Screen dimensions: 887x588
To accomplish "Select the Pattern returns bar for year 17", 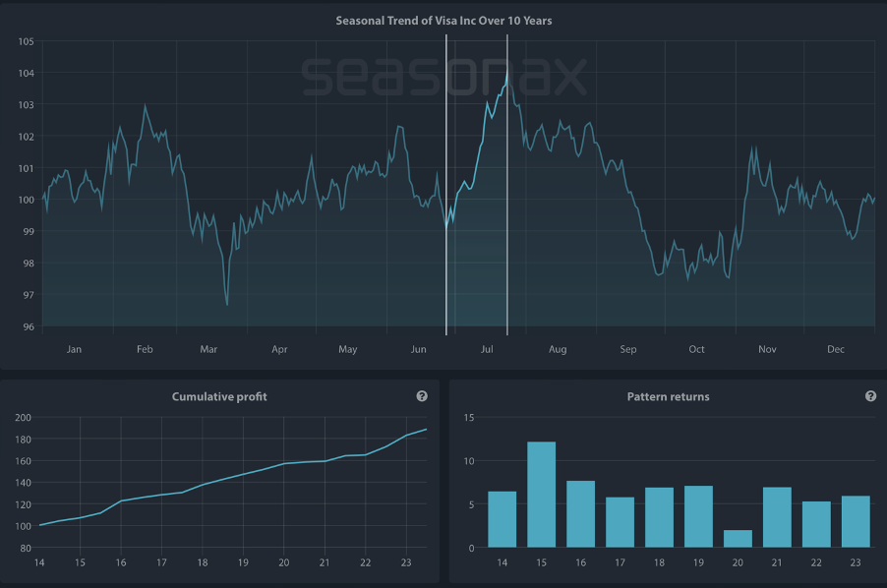I will (620, 522).
